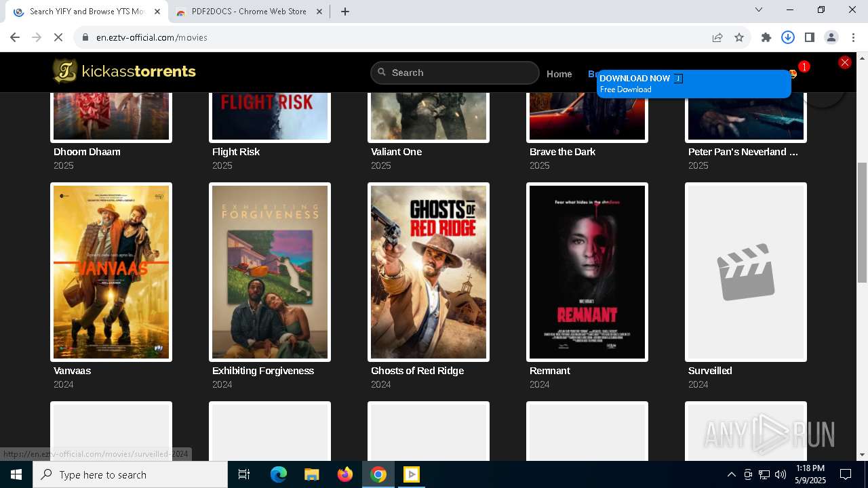The image size is (868, 488).
Task: Open Chrome downloads icon
Action: point(788,37)
